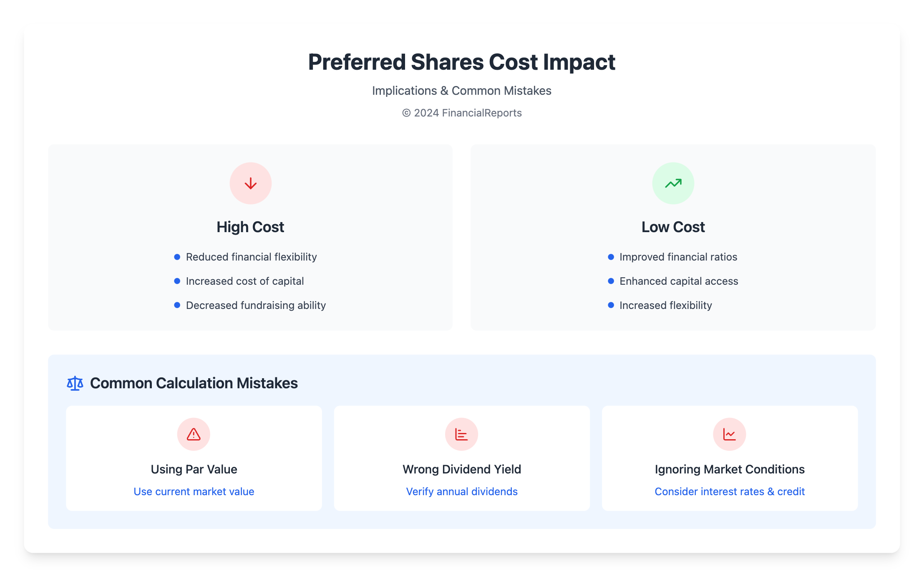
Task: Click "Enhanced capital access" list item
Action: 679,281
